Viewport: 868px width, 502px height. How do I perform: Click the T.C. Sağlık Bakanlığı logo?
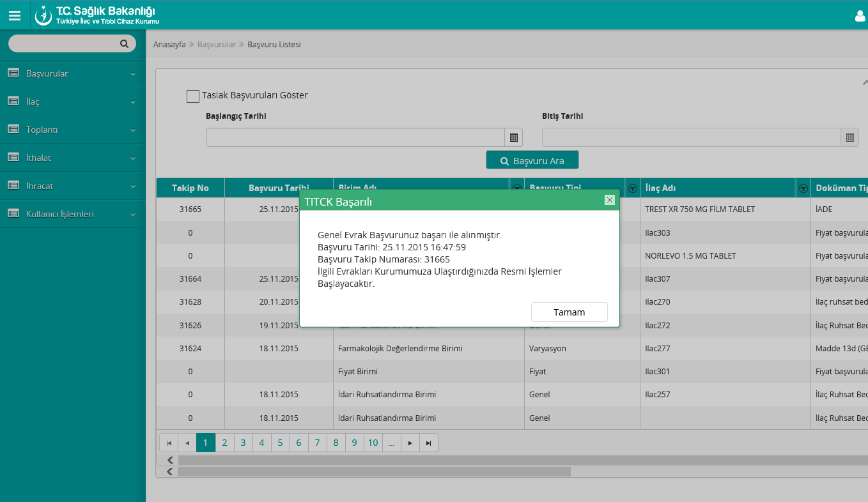97,15
